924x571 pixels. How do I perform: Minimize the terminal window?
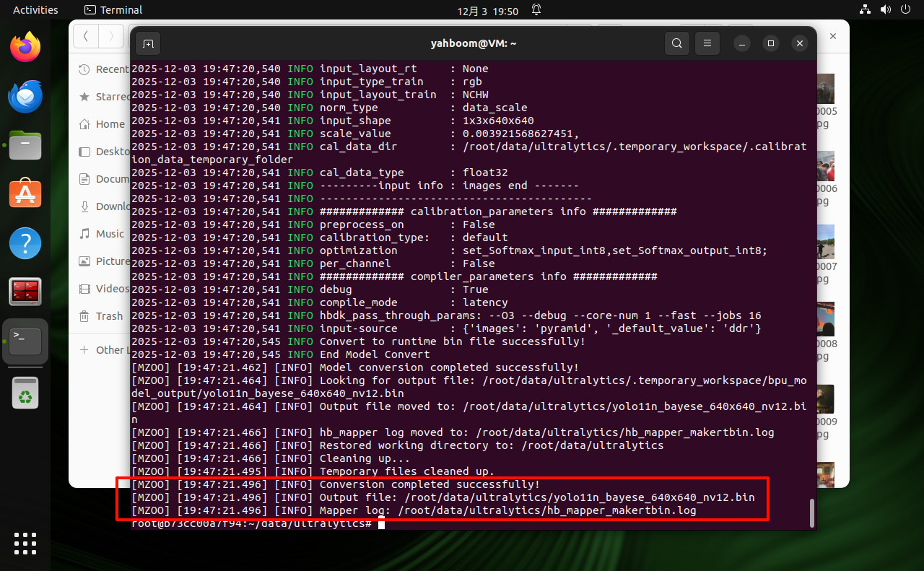(x=741, y=43)
